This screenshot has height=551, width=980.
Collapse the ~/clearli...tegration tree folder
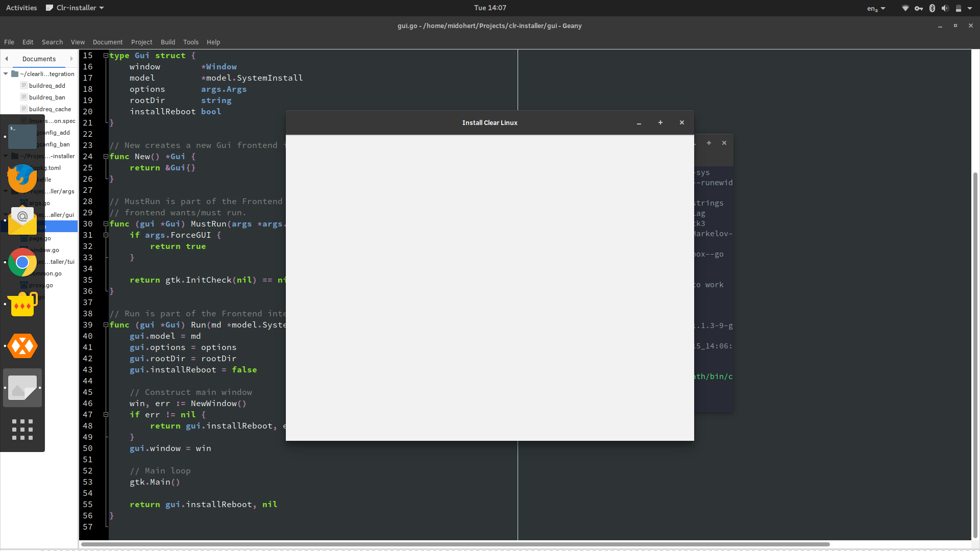tap(6, 74)
